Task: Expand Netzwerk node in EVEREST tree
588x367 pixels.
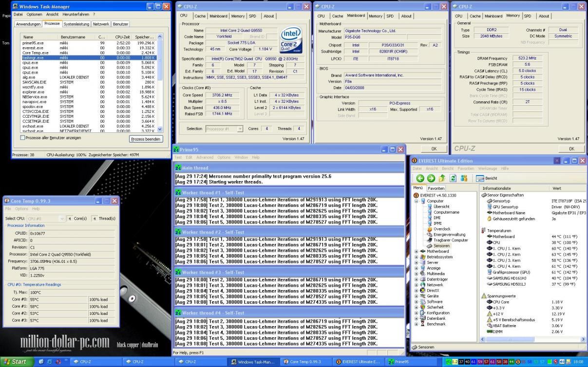Action: point(417,285)
